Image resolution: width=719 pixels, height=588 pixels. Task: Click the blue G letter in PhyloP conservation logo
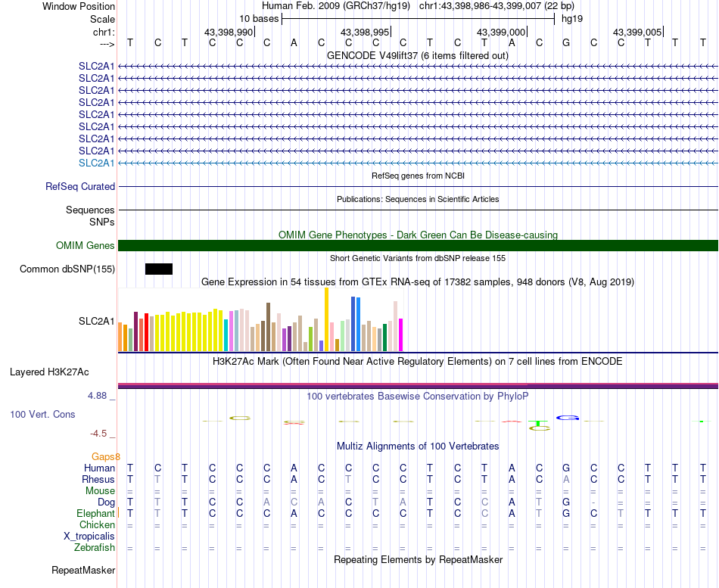coord(568,418)
